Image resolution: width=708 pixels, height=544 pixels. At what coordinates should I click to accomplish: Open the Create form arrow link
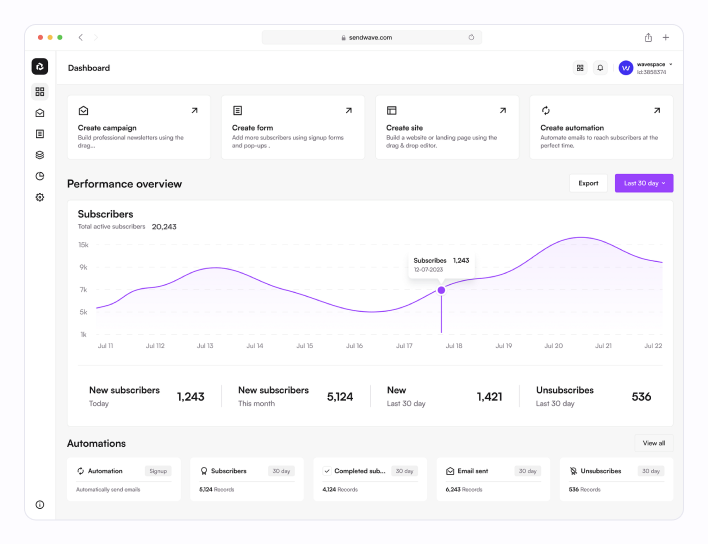click(349, 110)
